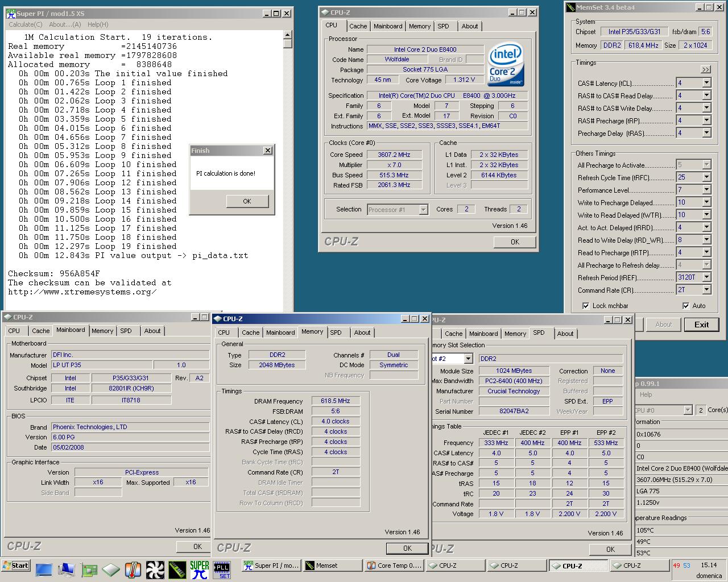Click the Intel Core 2 Duo logo

[505, 65]
